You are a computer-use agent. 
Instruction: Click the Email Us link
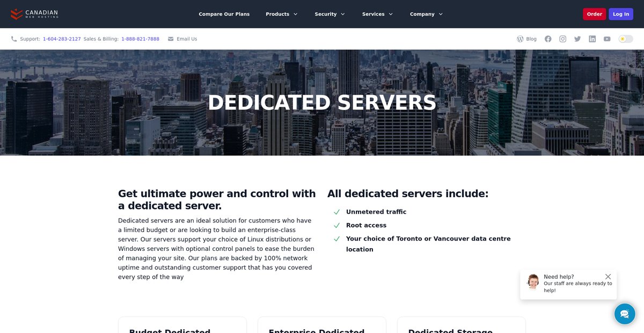[x=187, y=39]
